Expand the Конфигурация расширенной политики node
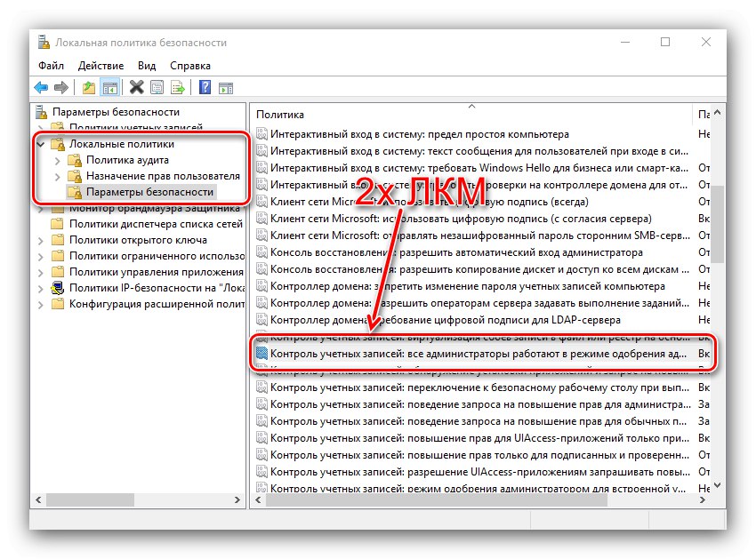Image resolution: width=756 pixels, height=559 pixels. (41, 304)
